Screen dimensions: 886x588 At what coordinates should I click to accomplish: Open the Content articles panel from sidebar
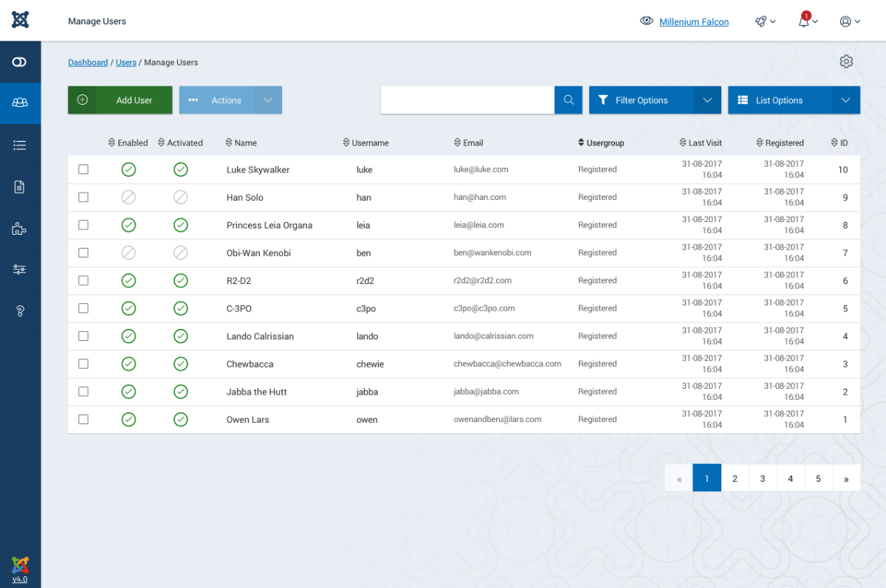[x=20, y=187]
